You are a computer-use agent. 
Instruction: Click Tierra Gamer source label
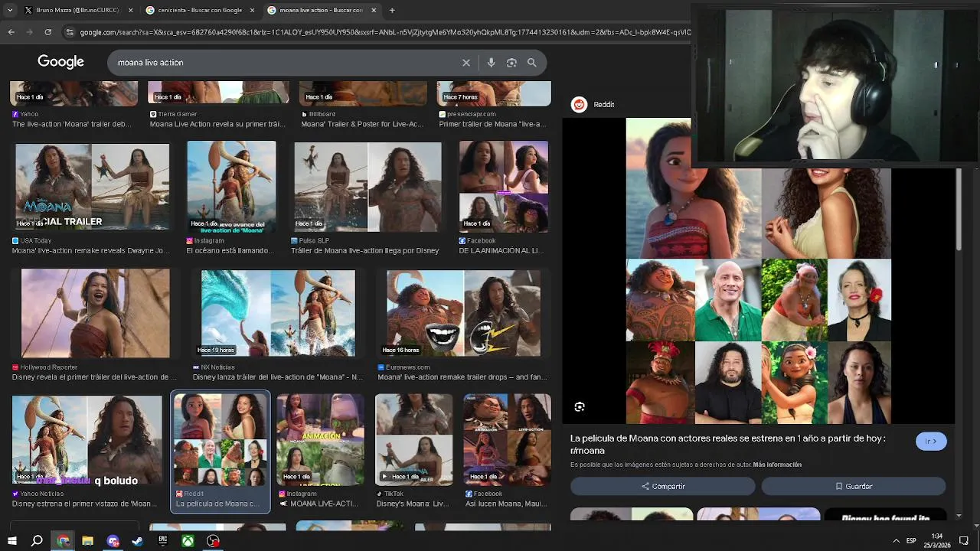(178, 114)
